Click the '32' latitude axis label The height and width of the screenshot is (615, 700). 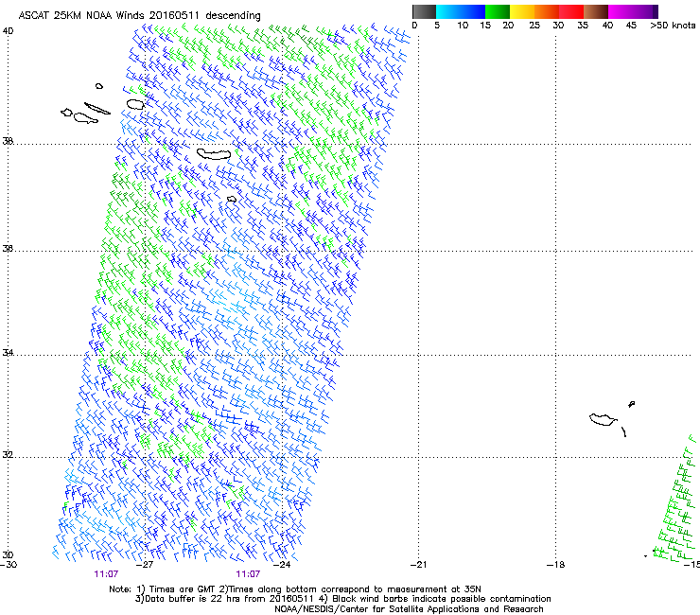pyautogui.click(x=8, y=455)
